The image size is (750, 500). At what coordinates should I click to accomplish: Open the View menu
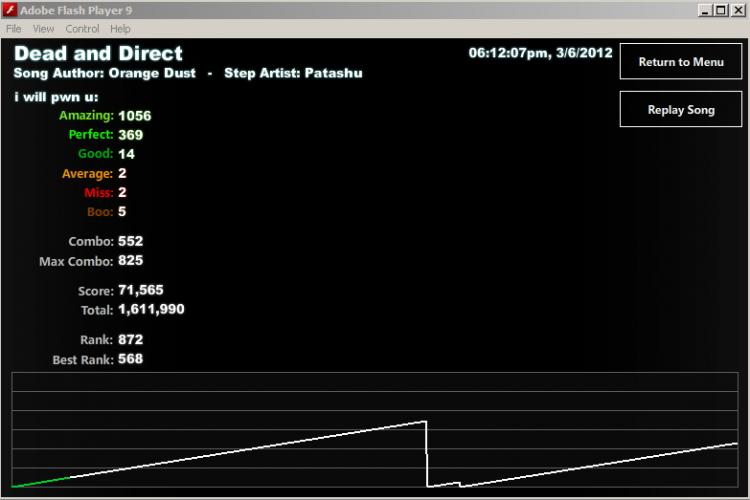tap(43, 29)
